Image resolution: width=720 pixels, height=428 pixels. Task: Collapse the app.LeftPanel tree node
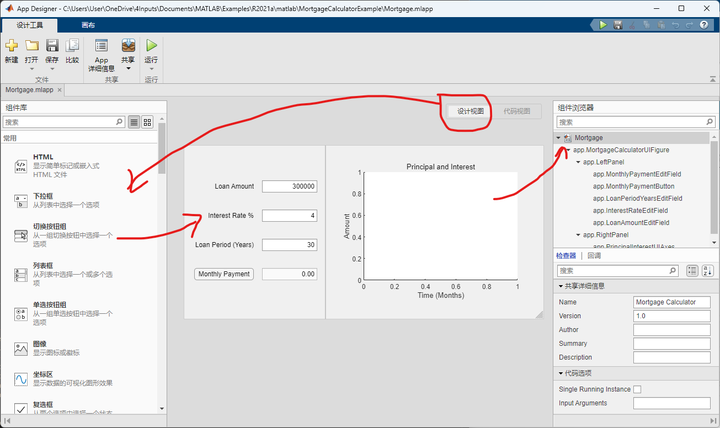(578, 162)
